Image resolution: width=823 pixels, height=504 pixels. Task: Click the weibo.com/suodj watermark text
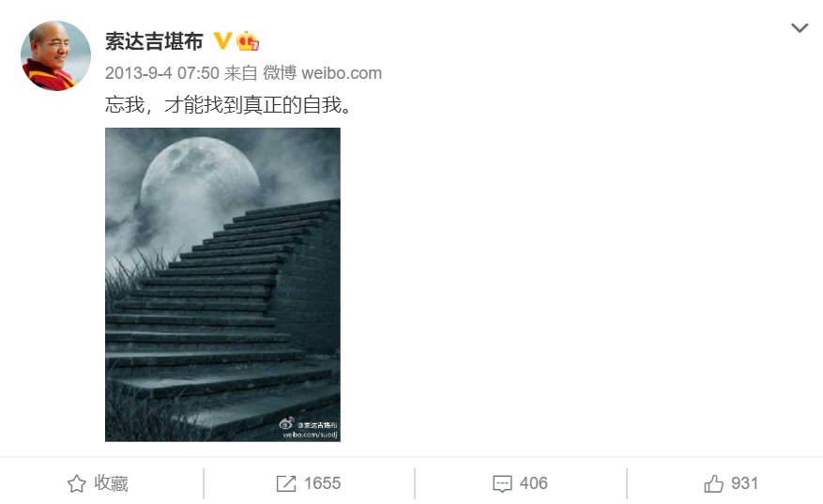point(311,435)
